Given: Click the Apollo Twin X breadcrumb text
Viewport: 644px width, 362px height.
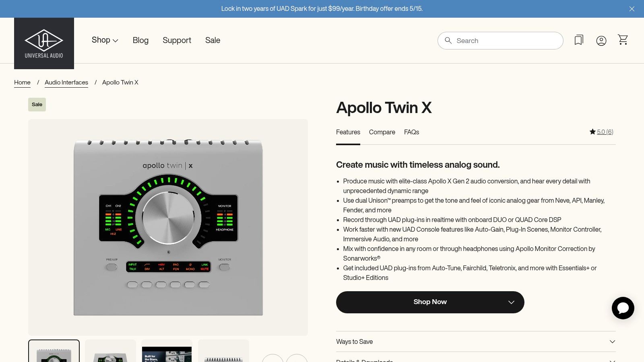Looking at the screenshot, I should tap(120, 82).
